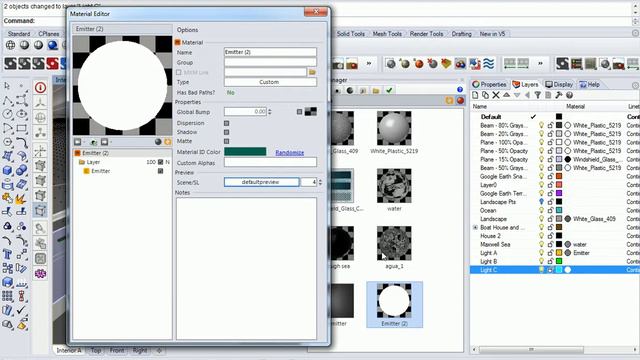Click the blue waves Maxwell Sea icon
This screenshot has height=360, width=640.
click(489, 64)
